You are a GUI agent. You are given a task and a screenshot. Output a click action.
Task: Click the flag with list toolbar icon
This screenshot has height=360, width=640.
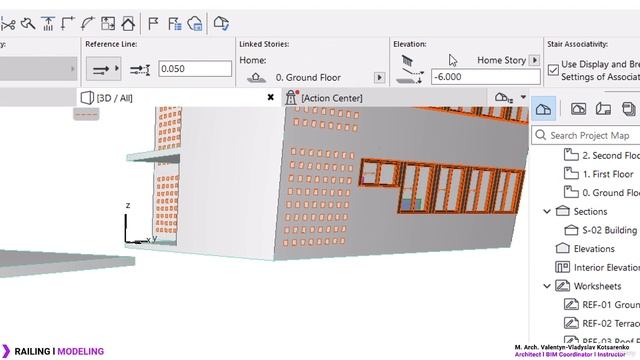pyautogui.click(x=175, y=24)
